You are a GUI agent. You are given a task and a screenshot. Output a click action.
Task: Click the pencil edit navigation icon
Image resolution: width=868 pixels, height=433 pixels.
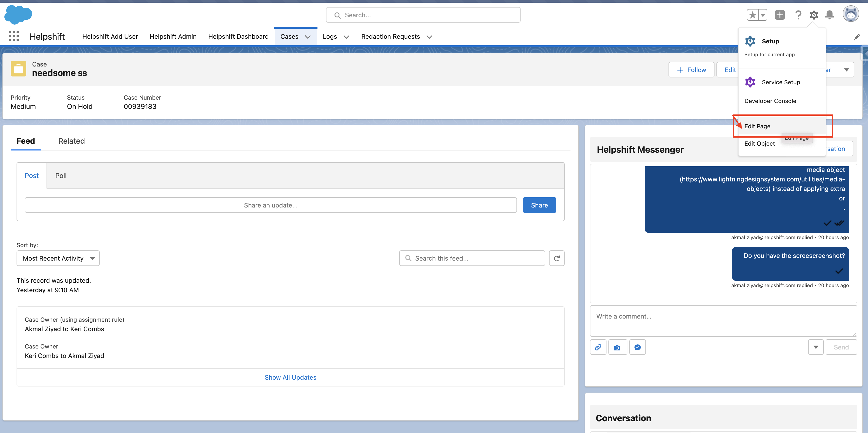(x=857, y=37)
